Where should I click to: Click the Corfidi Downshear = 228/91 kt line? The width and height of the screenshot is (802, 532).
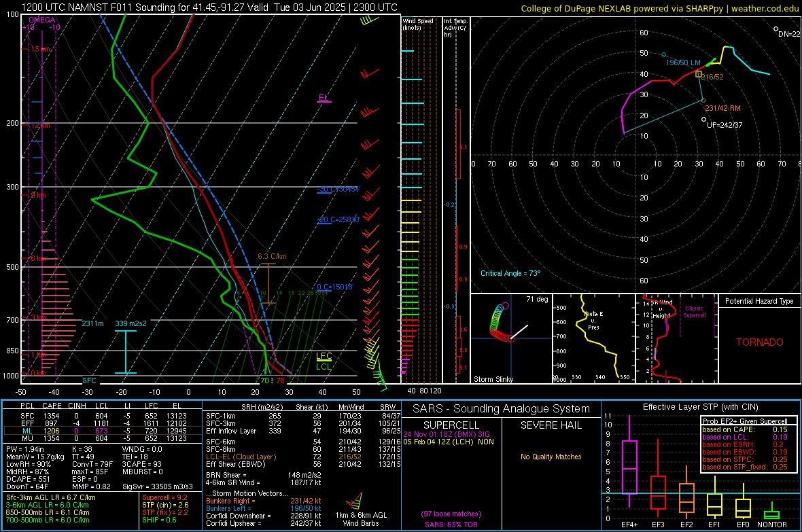point(264,516)
